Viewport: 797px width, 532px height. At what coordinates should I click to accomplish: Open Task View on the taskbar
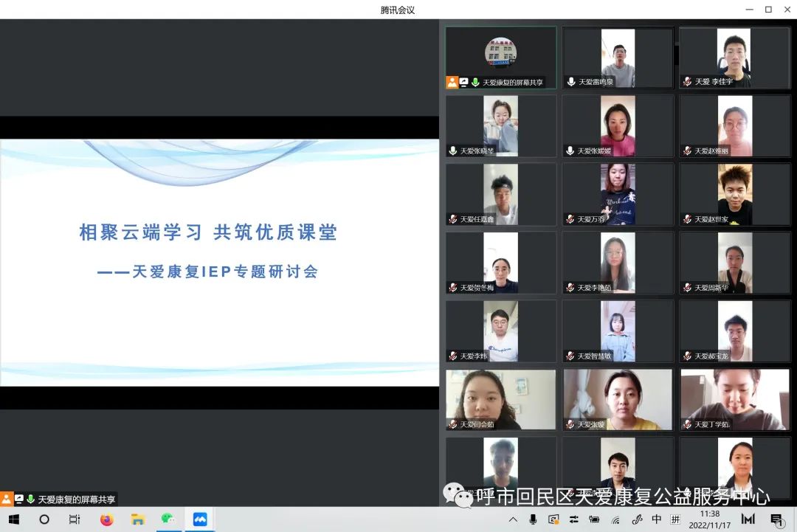pyautogui.click(x=75, y=519)
